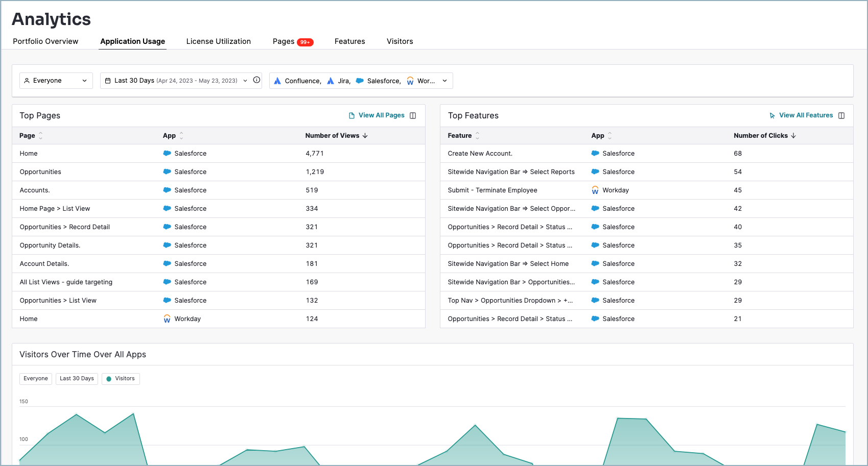This screenshot has height=466, width=868.
Task: Open the info tooltip icon beside the date range
Action: (x=256, y=80)
